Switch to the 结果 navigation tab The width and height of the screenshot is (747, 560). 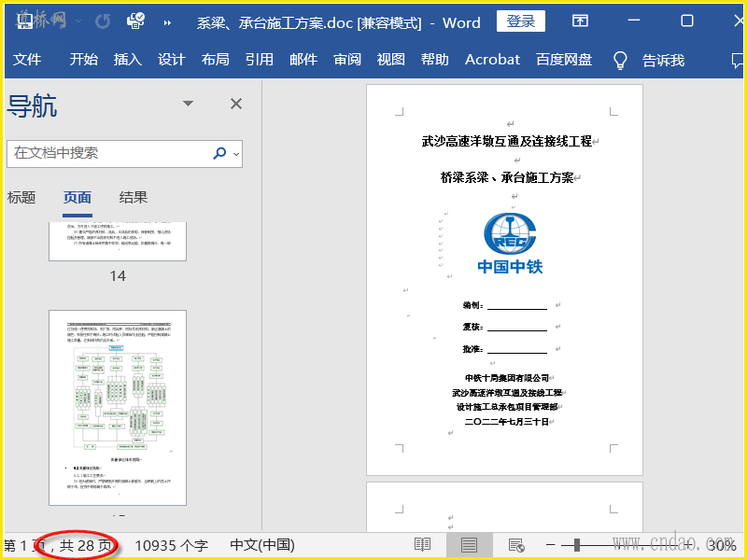pos(134,197)
